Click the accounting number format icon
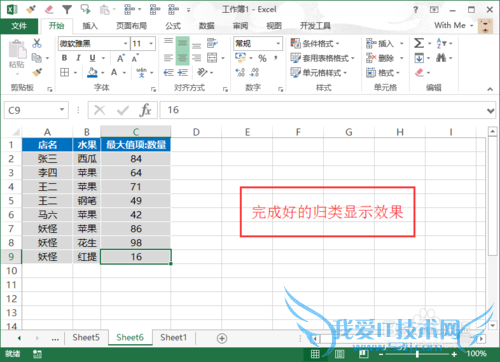 240,58
